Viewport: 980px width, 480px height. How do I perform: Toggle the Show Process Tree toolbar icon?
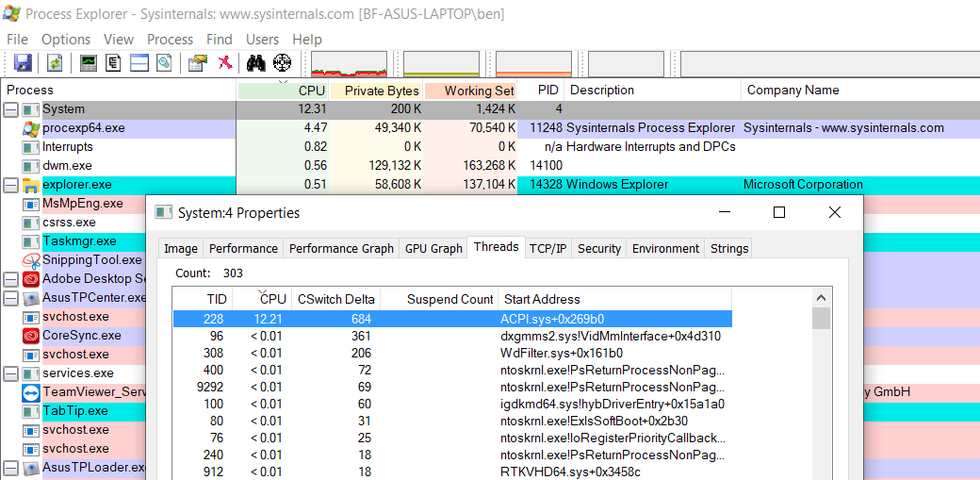point(113,62)
